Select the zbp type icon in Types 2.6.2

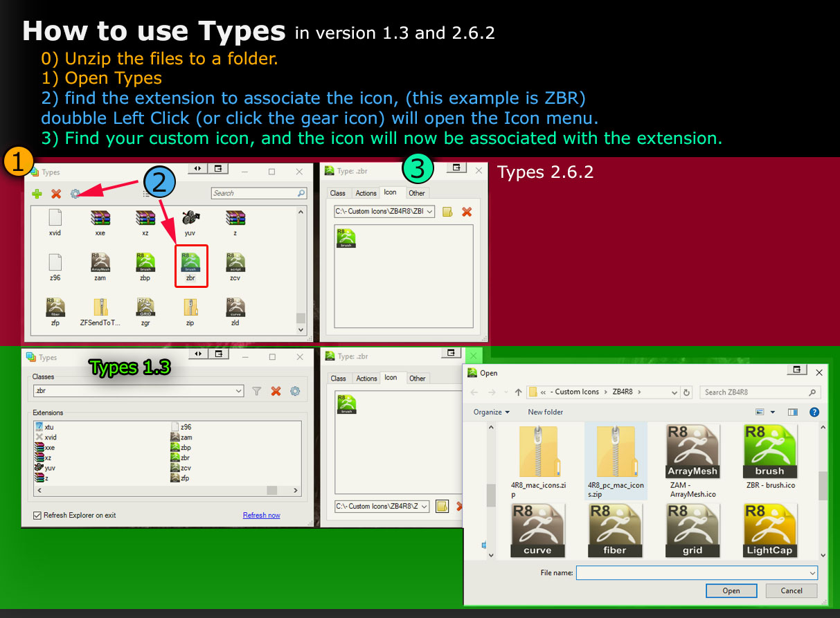[145, 266]
